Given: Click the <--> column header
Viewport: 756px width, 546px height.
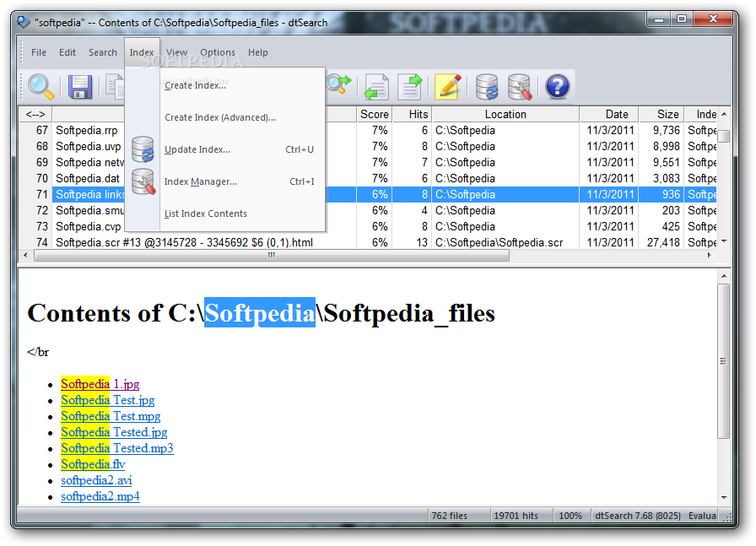Looking at the screenshot, I should click(x=35, y=114).
